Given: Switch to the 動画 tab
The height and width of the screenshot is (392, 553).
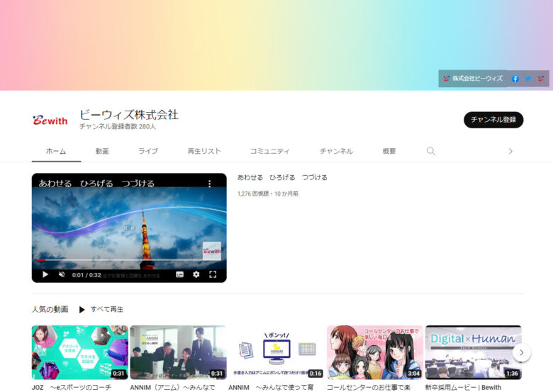Looking at the screenshot, I should coord(102,151).
